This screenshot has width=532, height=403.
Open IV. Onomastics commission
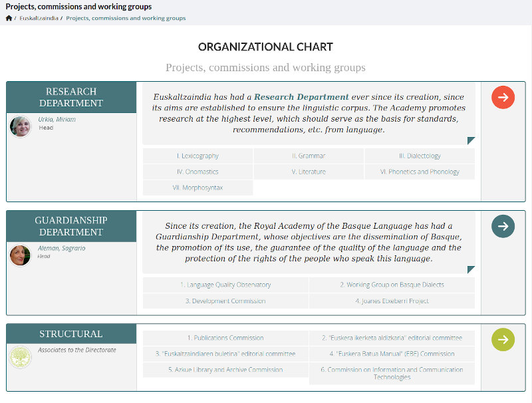(198, 172)
